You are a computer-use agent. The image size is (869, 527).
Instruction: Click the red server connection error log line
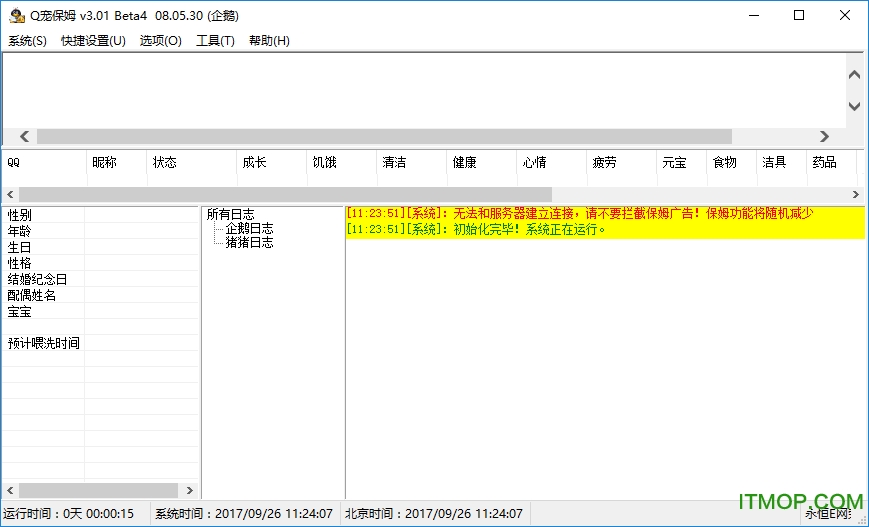tap(580, 213)
